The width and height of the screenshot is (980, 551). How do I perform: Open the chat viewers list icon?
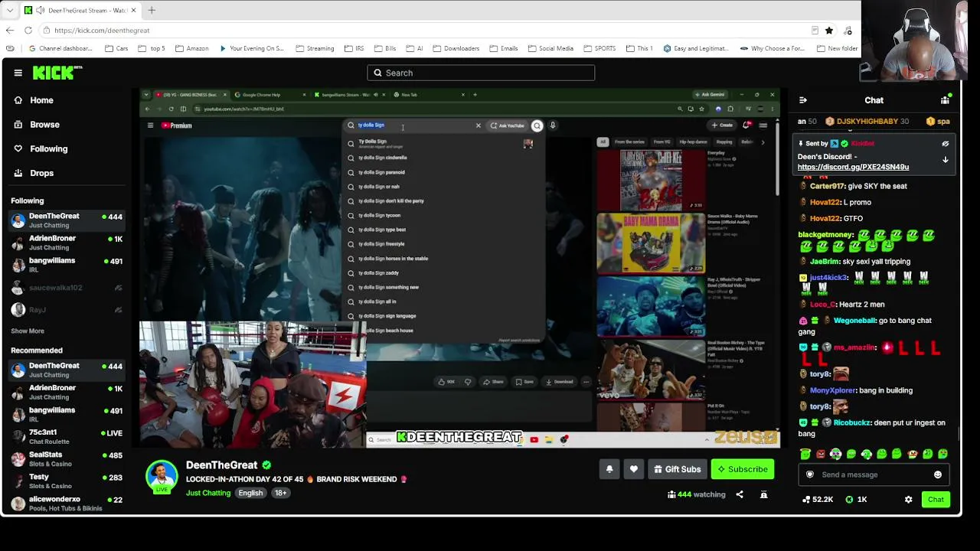click(x=946, y=100)
